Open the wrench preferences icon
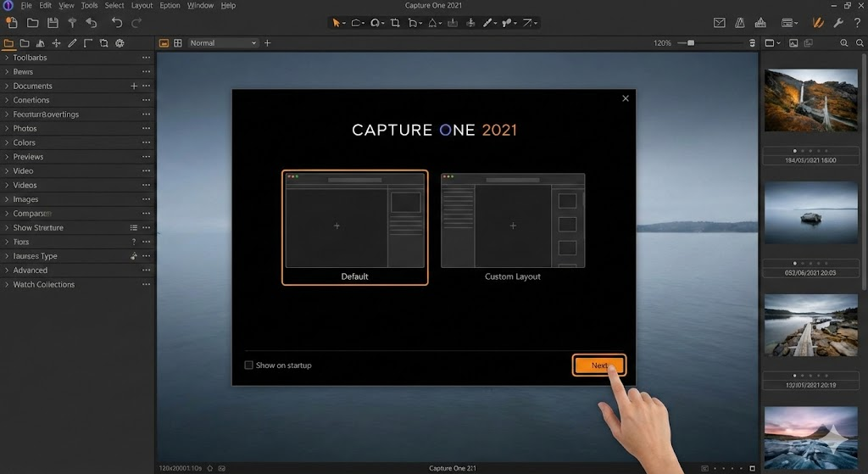Screen dimensions: 868x474 click(838, 23)
